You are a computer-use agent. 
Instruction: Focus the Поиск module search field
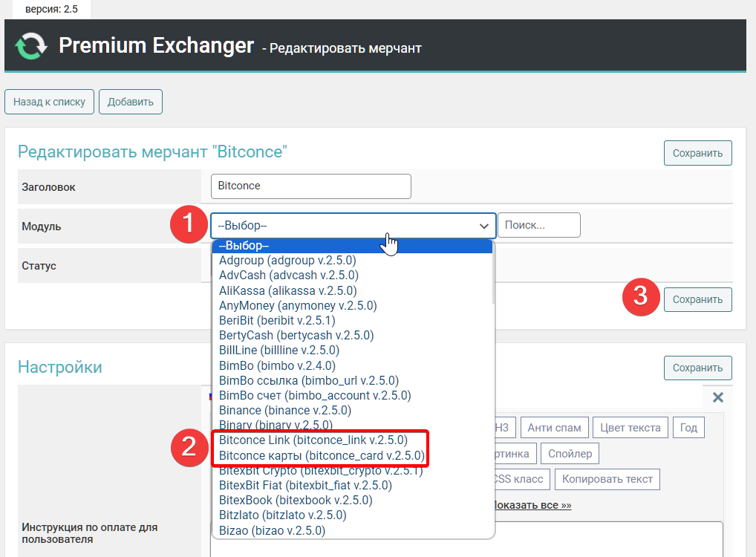tap(538, 225)
